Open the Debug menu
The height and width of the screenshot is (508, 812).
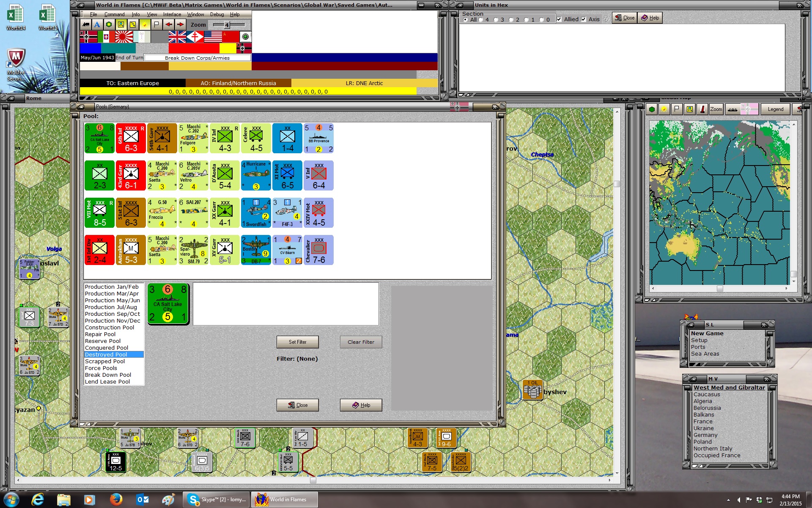[217, 14]
